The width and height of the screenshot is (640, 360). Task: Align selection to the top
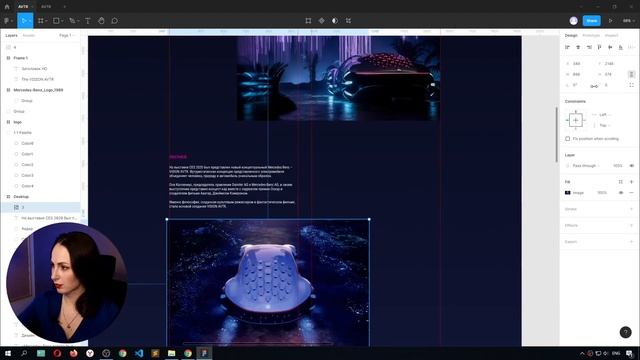[600, 47]
